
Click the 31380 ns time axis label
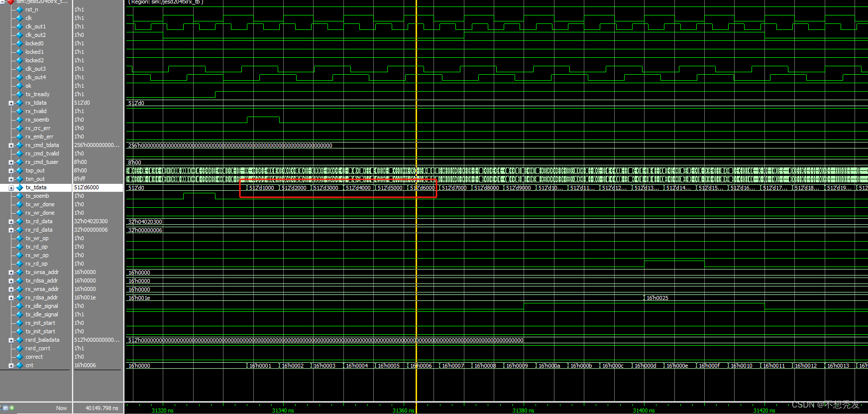pyautogui.click(x=524, y=411)
